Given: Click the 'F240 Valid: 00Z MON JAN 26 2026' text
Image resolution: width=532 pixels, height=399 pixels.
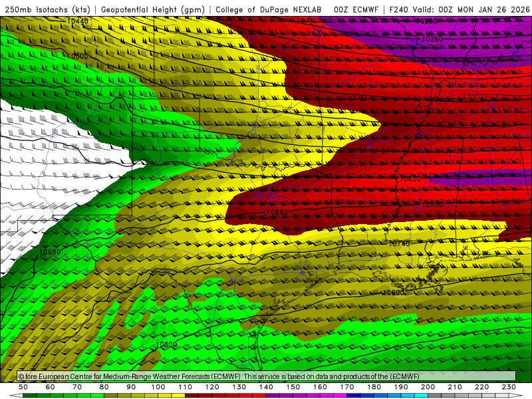Looking at the screenshot, I should pyautogui.click(x=460, y=9).
